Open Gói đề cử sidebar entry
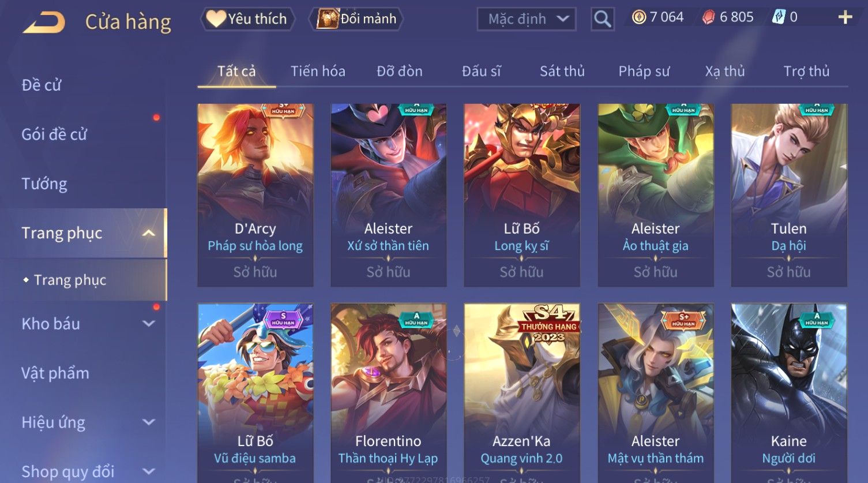 (x=54, y=134)
